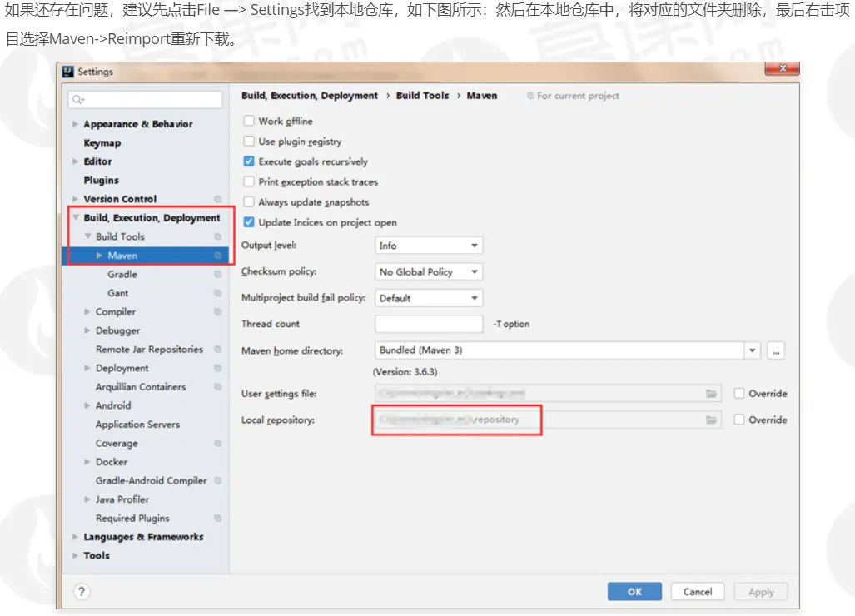855x616 pixels.
Task: Enable Print exception stack traces
Action: [x=249, y=181]
